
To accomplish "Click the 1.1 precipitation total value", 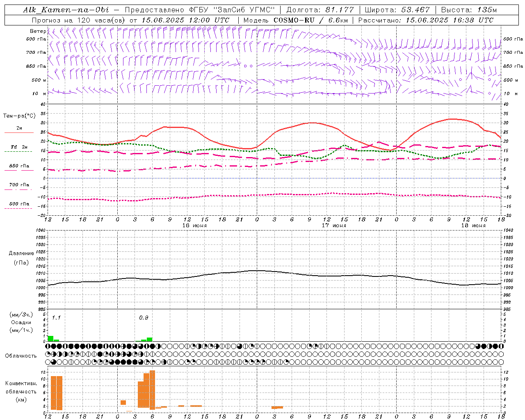I will [x=56, y=318].
